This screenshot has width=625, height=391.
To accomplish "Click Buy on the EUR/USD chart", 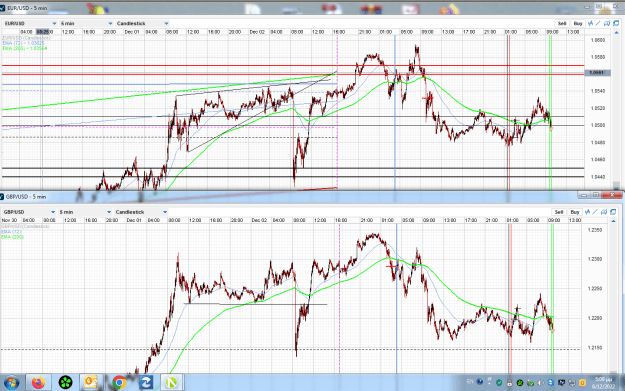I will 578,24.
